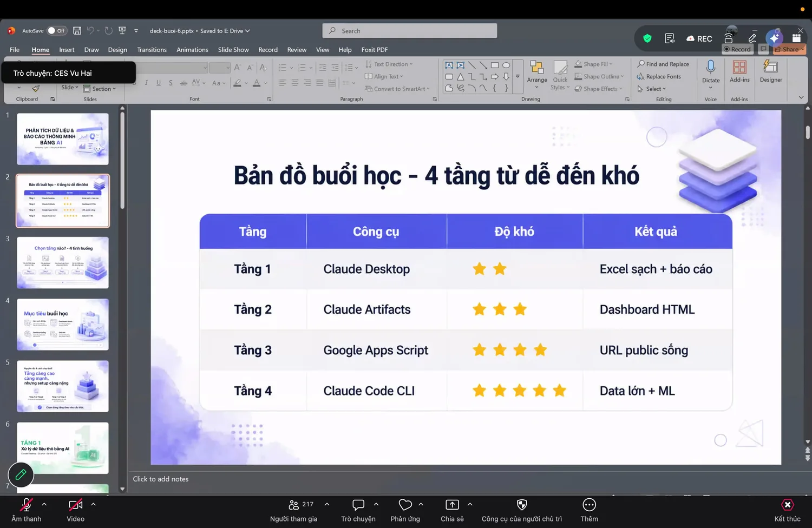This screenshot has height=528, width=812.
Task: Click the Redo arrow icon
Action: click(x=108, y=31)
